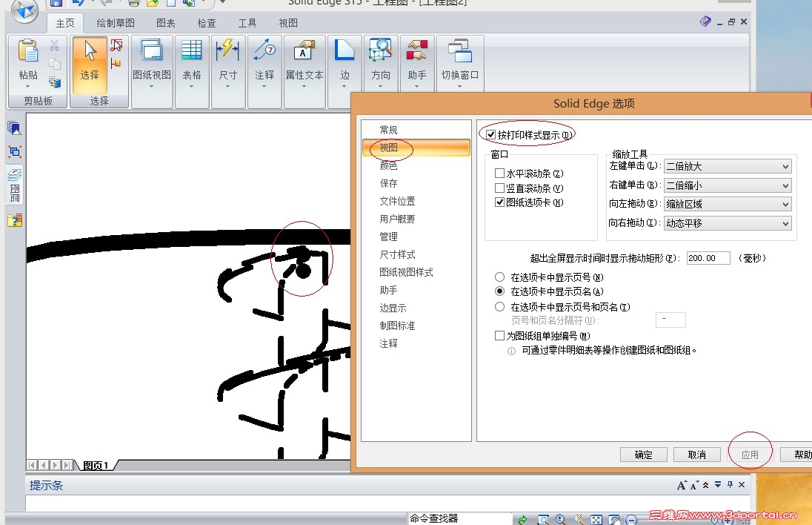812x525 pixels.
Task: Select 在选项卡中显示页名 radio button
Action: point(500,291)
